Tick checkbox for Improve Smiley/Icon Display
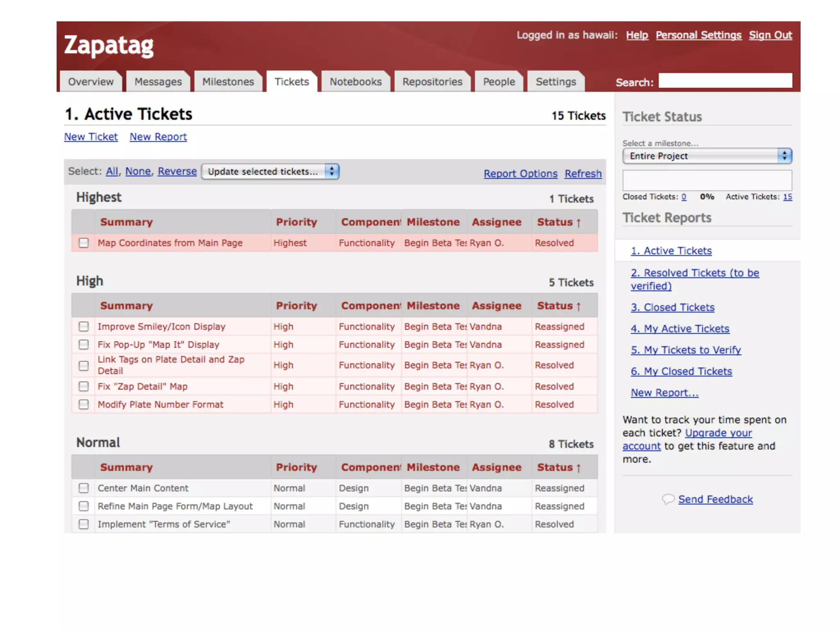Image resolution: width=840 pixels, height=630 pixels. [84, 326]
